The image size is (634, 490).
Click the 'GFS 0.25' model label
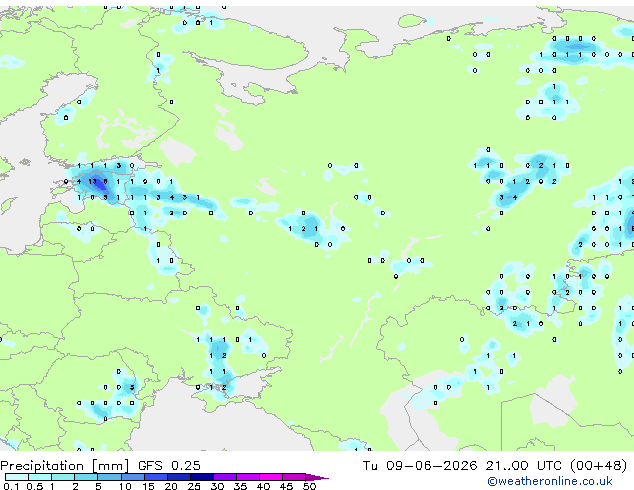point(169,465)
